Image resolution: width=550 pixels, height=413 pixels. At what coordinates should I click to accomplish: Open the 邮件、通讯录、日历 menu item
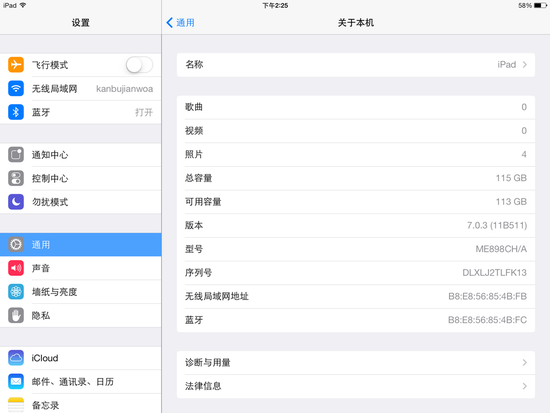click(x=81, y=381)
